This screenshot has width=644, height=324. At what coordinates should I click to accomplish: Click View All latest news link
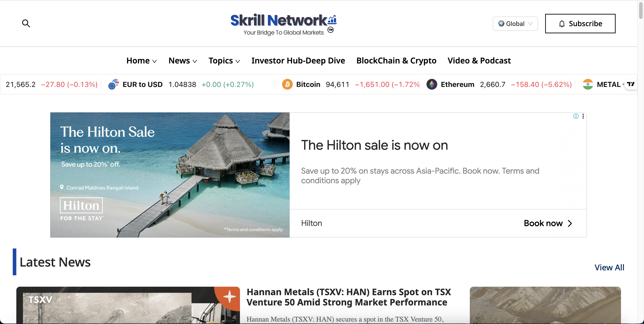(x=609, y=267)
